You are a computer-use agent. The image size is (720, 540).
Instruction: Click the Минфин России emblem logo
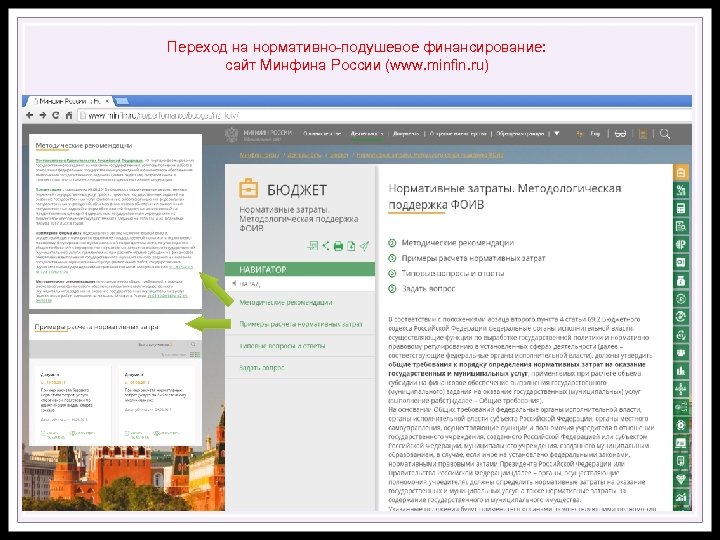(231, 134)
